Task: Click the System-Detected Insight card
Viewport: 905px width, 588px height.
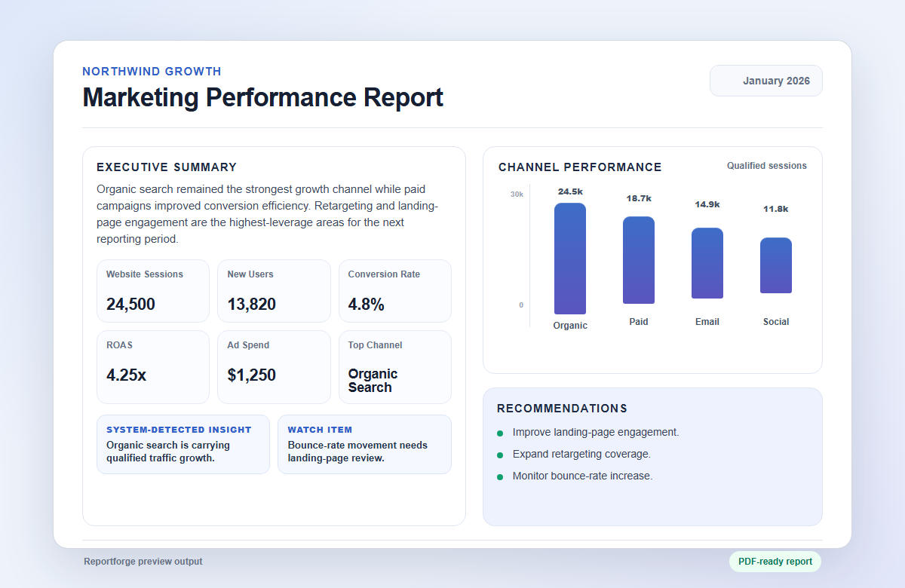Action: coord(183,444)
